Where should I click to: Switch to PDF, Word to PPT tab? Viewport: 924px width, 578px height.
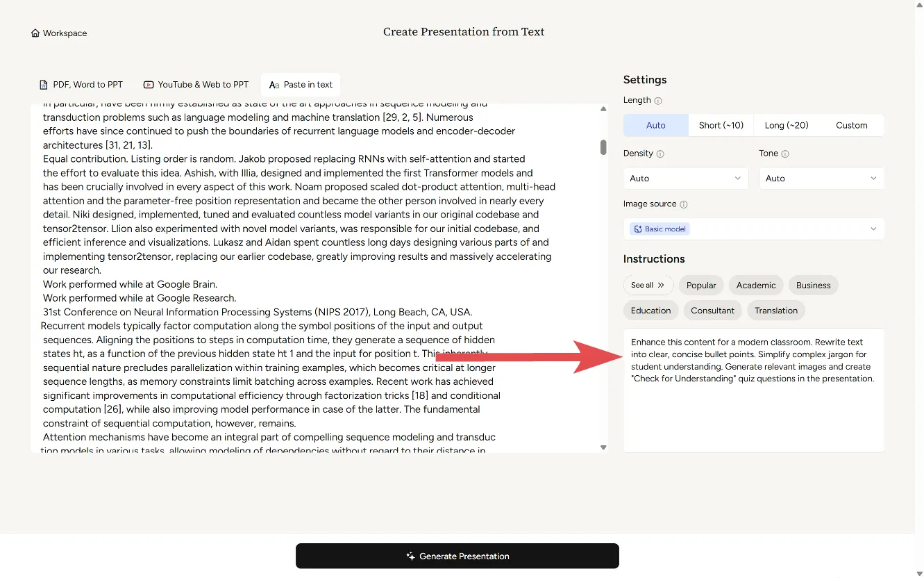[81, 85]
